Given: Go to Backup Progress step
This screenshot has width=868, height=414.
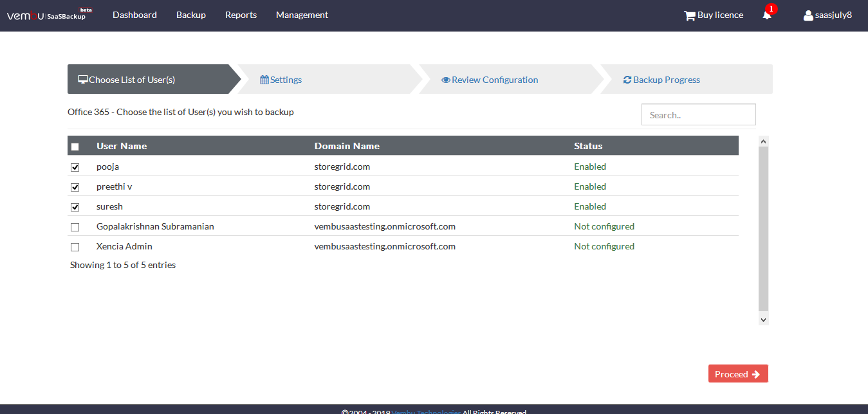Looking at the screenshot, I should (687, 79).
